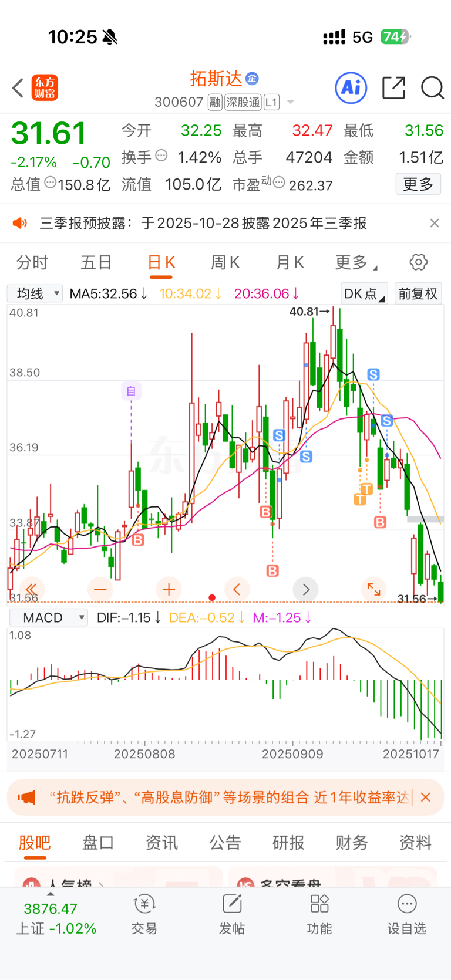Close the 抗跌反弹 promotion banner

426,797
